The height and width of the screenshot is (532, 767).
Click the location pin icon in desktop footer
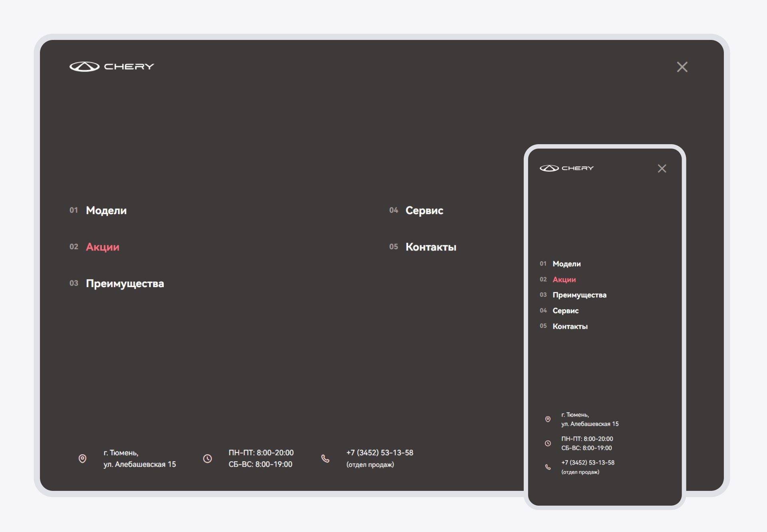pos(82,459)
